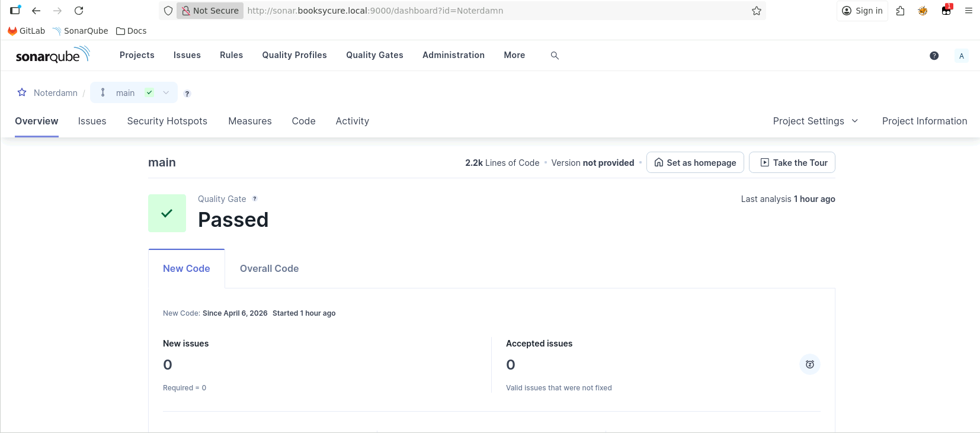The image size is (980, 433).
Task: Click the alarm clock icon near Accepted issues
Action: point(809,364)
